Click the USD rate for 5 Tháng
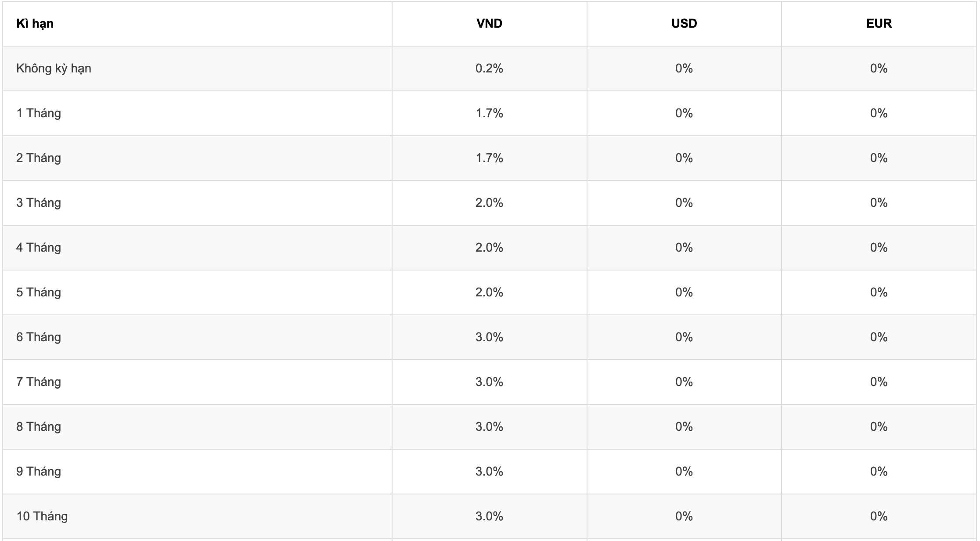Image resolution: width=980 pixels, height=541 pixels. click(x=684, y=292)
